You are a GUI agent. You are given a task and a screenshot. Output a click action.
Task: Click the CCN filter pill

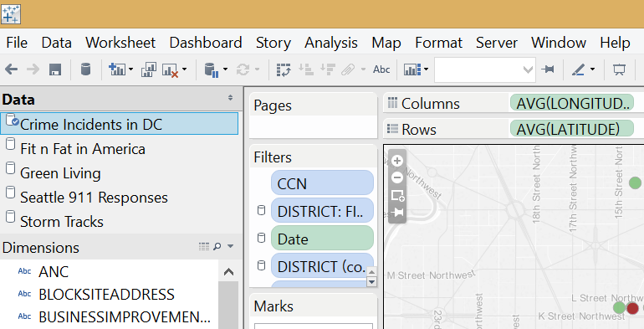pos(322,183)
